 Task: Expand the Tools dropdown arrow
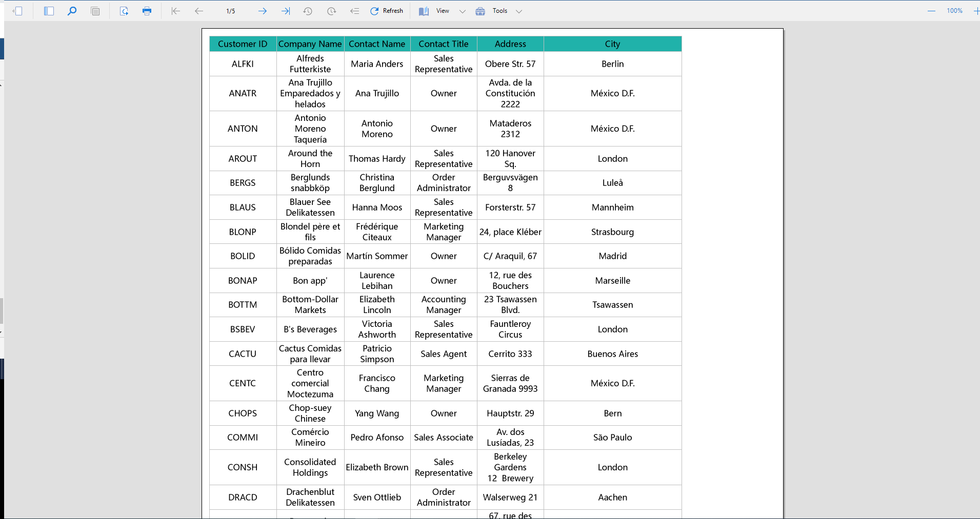click(x=519, y=11)
